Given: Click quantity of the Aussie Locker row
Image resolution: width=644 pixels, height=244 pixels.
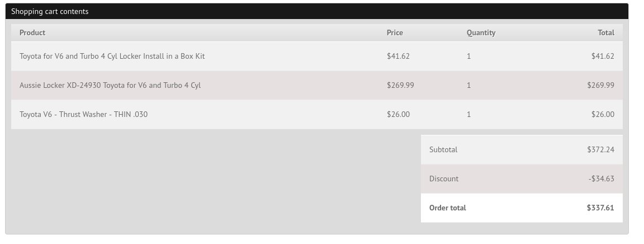Looking at the screenshot, I should pos(468,85).
